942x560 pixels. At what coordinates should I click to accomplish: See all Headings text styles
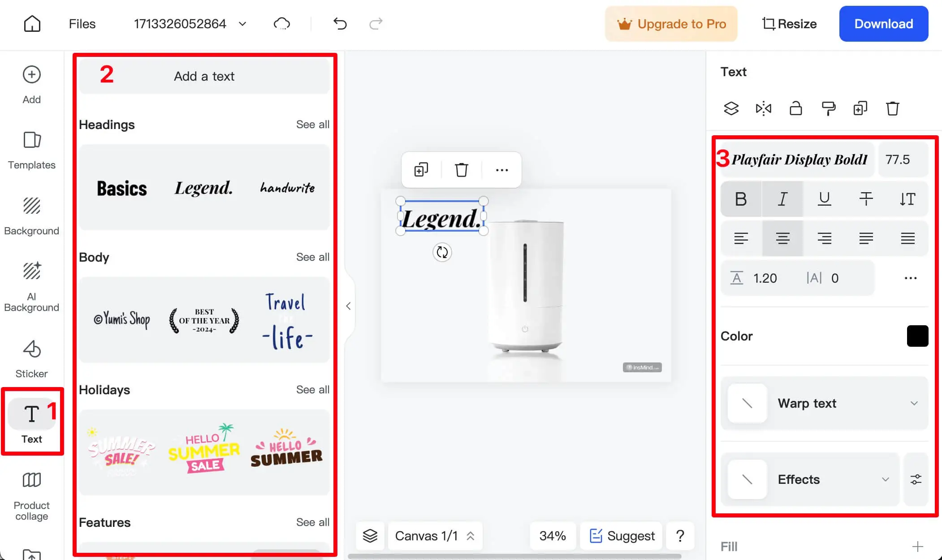(x=313, y=124)
